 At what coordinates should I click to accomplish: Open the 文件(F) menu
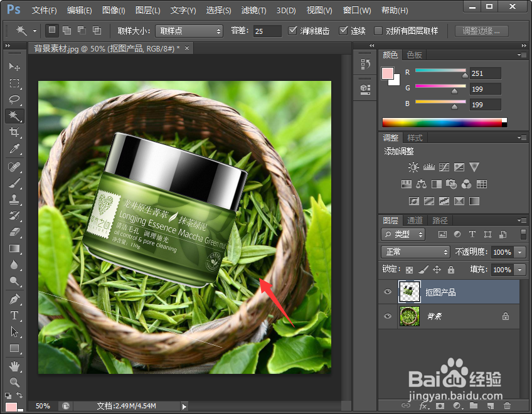tap(44, 11)
